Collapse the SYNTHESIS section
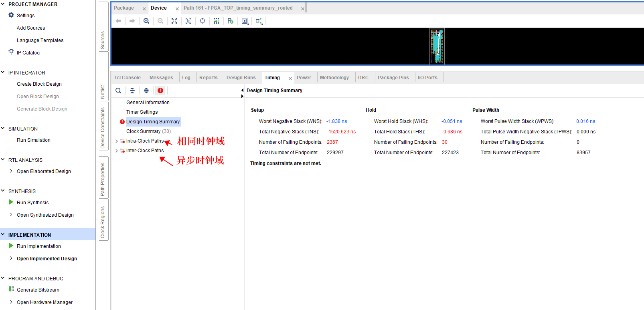Viewport: 644px width, 310px height. [x=3, y=191]
